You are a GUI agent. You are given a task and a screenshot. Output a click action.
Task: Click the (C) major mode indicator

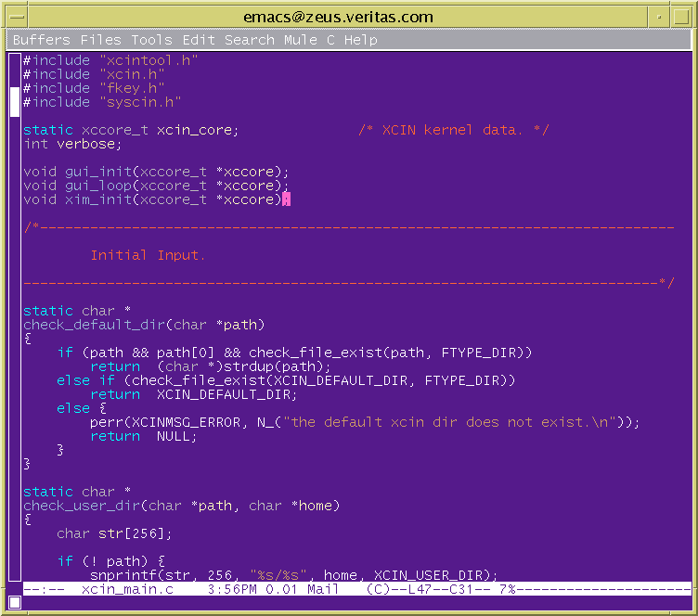[378, 589]
